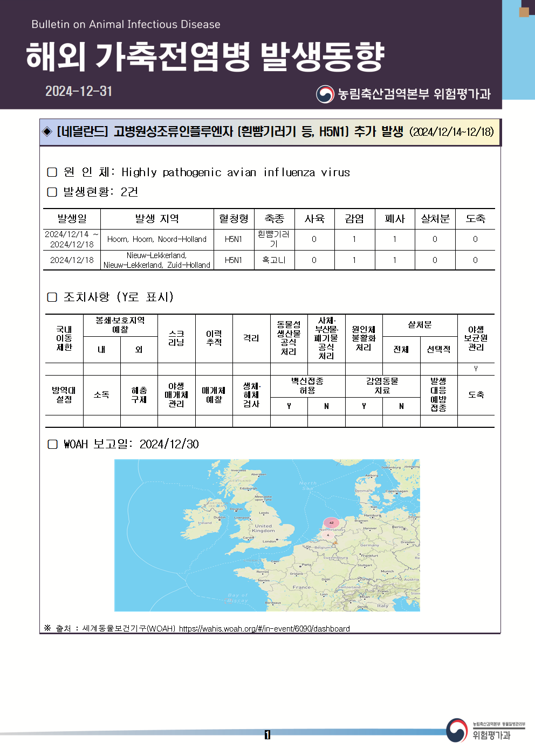Click the 살처분 column header in outbreak table
Screen dimensions: 535x756
point(435,219)
